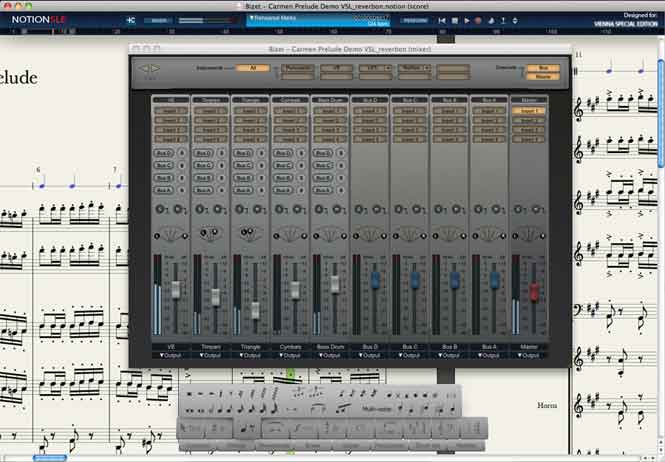Click the score's vertical scrollbar on the right edge
The width and height of the screenshot is (665, 462).
point(661,113)
